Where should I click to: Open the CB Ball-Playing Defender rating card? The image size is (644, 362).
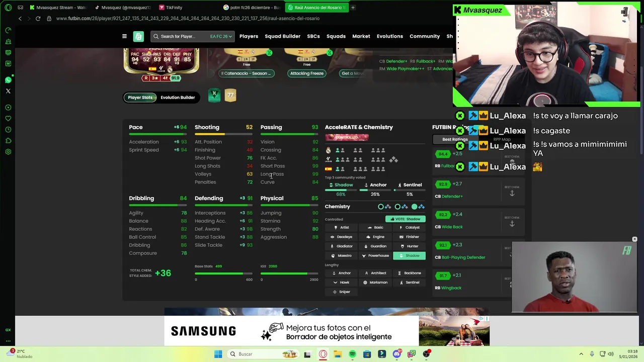pyautogui.click(x=478, y=251)
